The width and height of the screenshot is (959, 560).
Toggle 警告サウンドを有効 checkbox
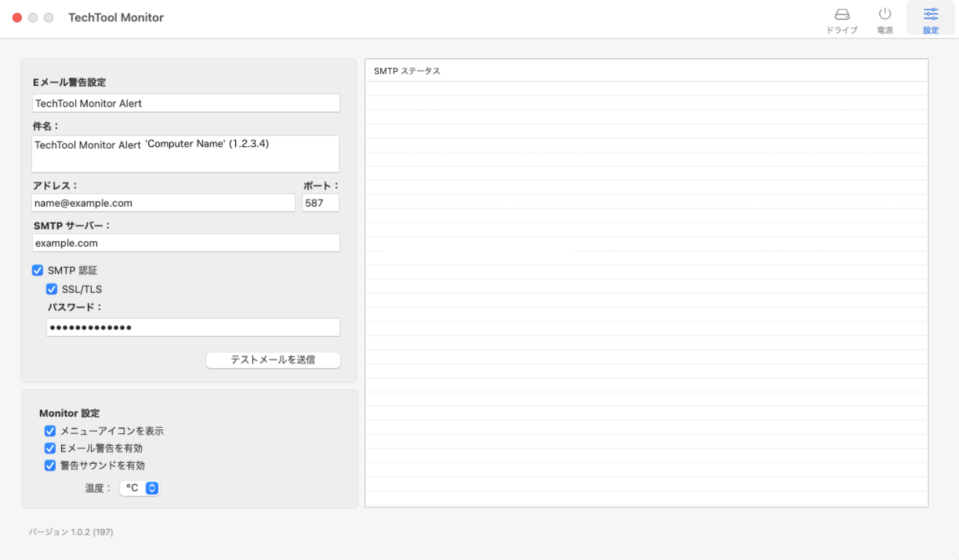(x=50, y=466)
